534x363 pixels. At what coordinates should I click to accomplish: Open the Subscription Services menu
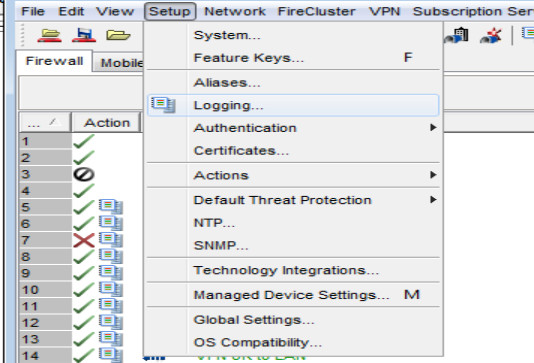473,11
